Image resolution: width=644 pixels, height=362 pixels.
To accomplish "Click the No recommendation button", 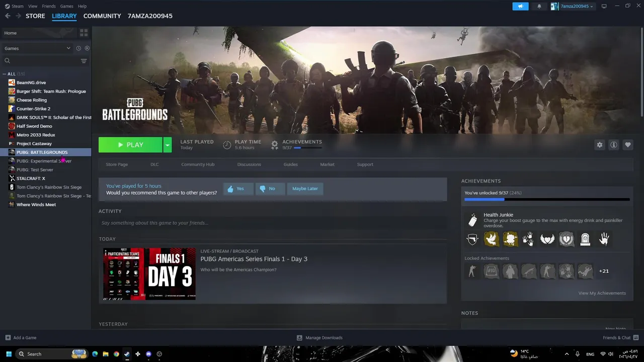I will pos(270,189).
